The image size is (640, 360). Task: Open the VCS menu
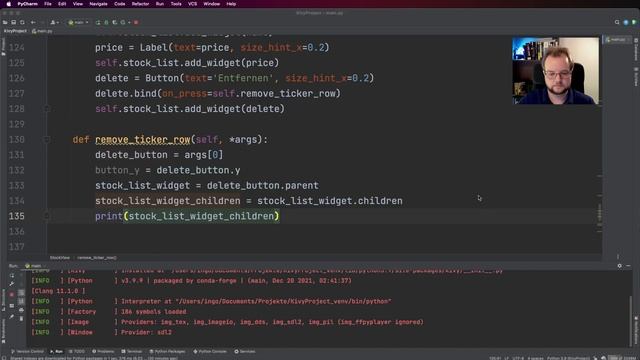(192, 4)
